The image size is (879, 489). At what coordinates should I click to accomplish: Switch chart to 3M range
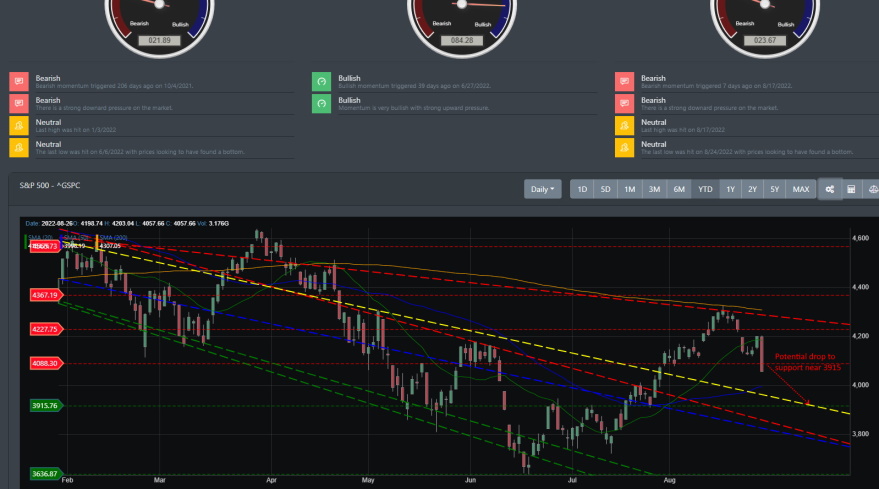point(654,189)
